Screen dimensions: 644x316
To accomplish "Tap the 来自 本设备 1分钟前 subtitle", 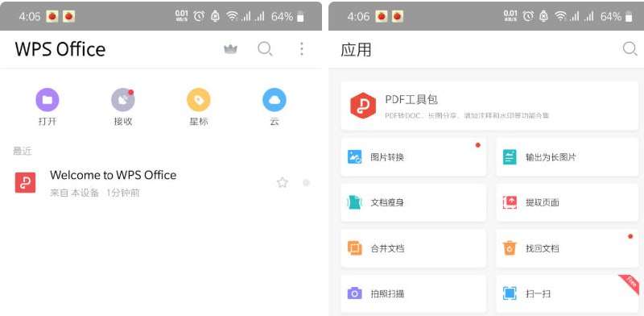I will pyautogui.click(x=95, y=193).
